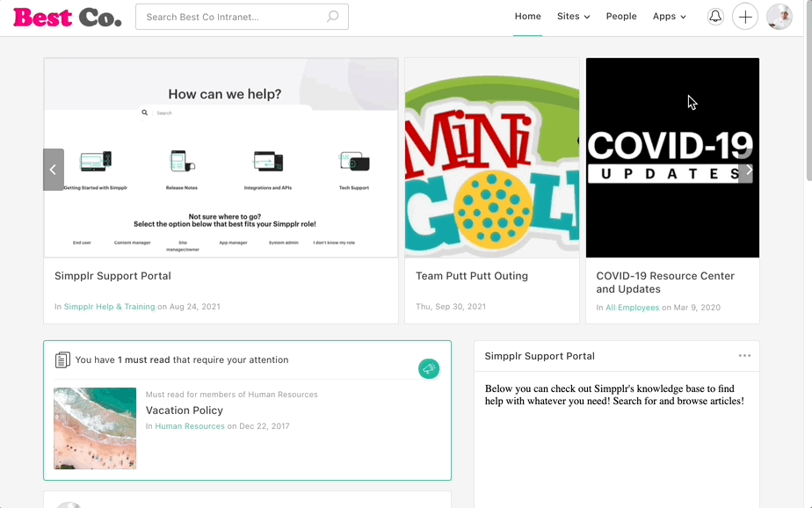Image resolution: width=812 pixels, height=508 pixels.
Task: Click 'I don't know my role' option
Action: [x=334, y=243]
